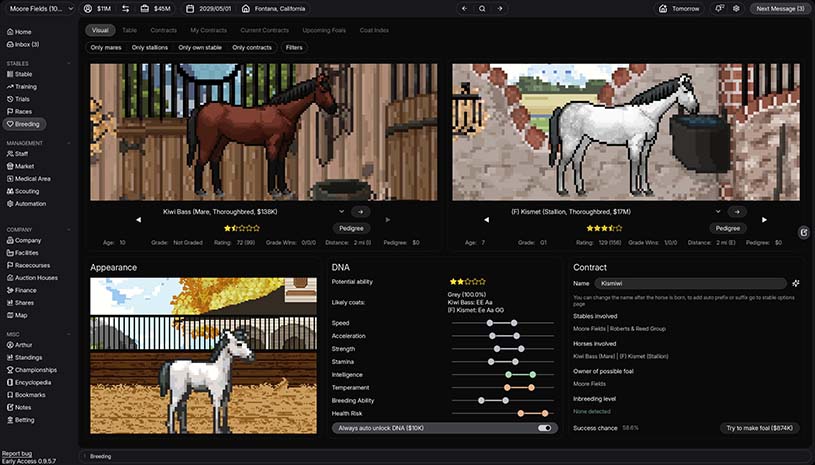Screen dimensions: 815x465
Task: Click the Intelligence range slider
Action: 502,375
